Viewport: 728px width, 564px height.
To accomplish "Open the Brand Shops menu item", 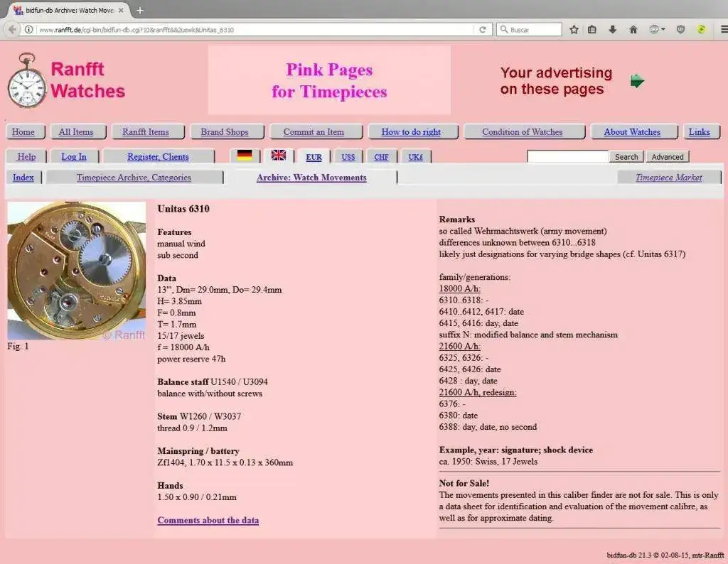I will (x=225, y=132).
